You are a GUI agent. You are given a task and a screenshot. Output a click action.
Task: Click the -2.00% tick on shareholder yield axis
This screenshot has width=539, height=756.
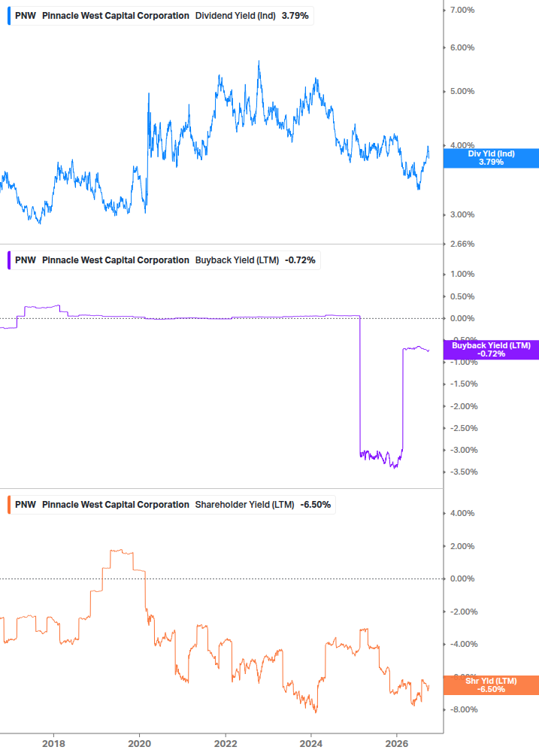pyautogui.click(x=464, y=612)
